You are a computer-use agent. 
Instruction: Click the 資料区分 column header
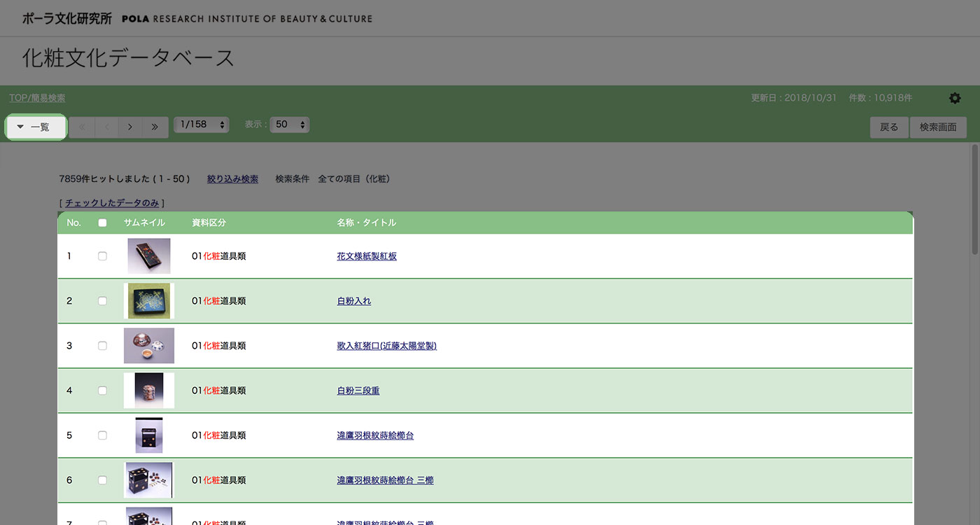[209, 223]
